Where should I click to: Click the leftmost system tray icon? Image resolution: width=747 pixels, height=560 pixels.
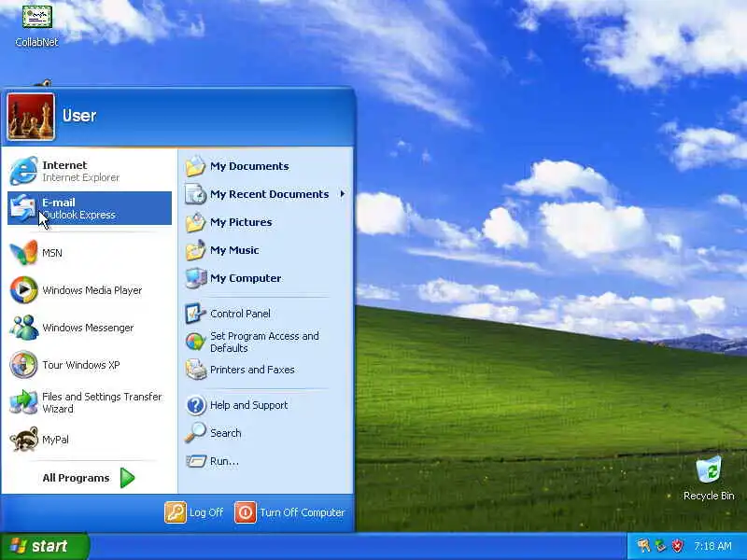tap(643, 546)
